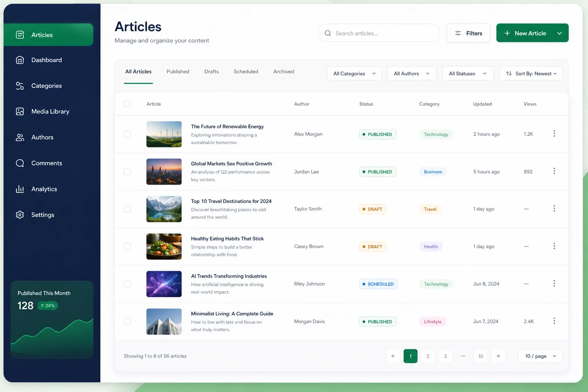Image resolution: width=588 pixels, height=392 pixels.
Task: Select The Future of Renewable Energy checkbox
Action: click(127, 134)
